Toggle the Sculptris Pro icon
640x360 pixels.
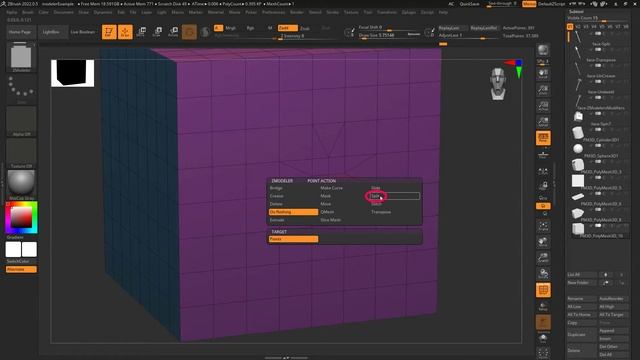205,31
